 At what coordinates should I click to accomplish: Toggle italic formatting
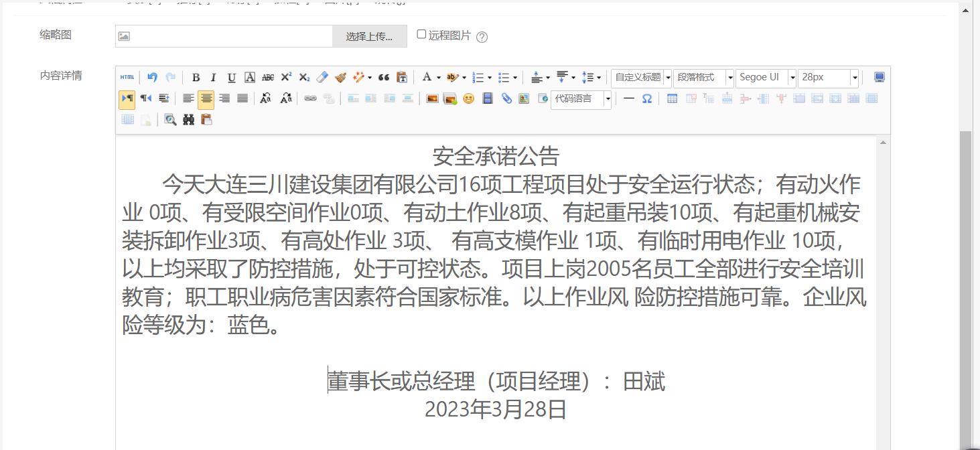tap(214, 78)
